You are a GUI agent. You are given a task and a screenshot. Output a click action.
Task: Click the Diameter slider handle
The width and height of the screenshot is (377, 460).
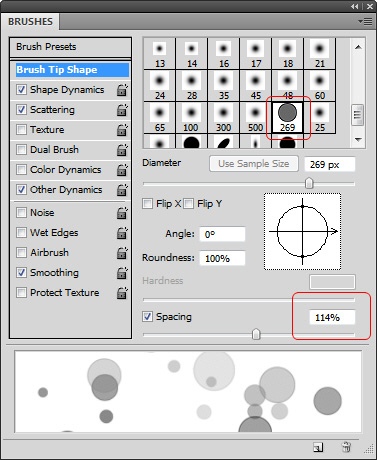click(309, 183)
